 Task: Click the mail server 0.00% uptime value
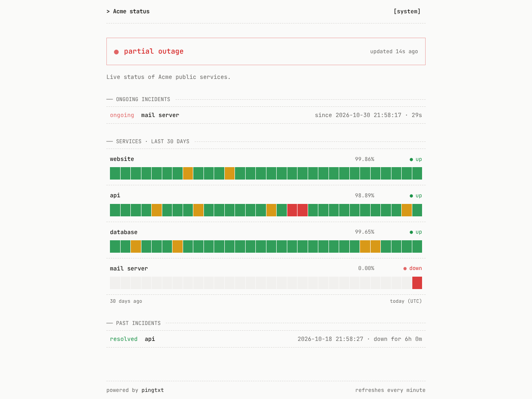tap(366, 268)
